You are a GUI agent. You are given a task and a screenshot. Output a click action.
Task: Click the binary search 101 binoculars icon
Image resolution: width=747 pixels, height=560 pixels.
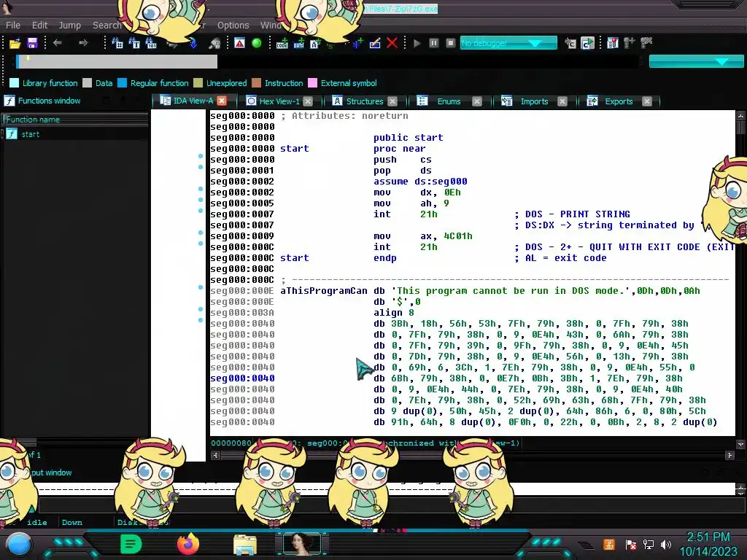151,43
